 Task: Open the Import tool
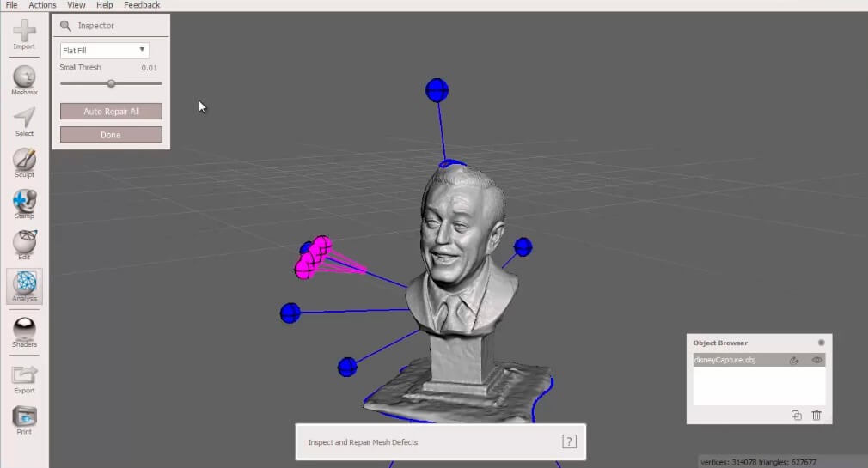(24, 34)
